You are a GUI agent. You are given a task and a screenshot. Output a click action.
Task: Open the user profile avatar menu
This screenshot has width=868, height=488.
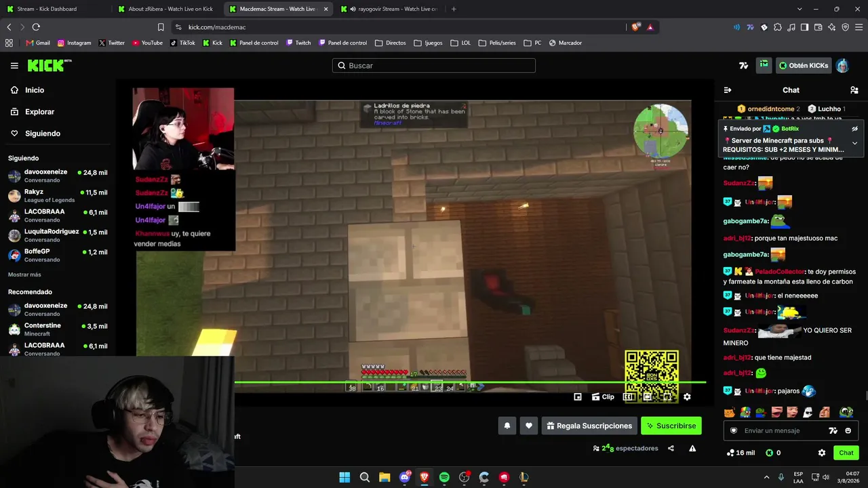(x=842, y=66)
